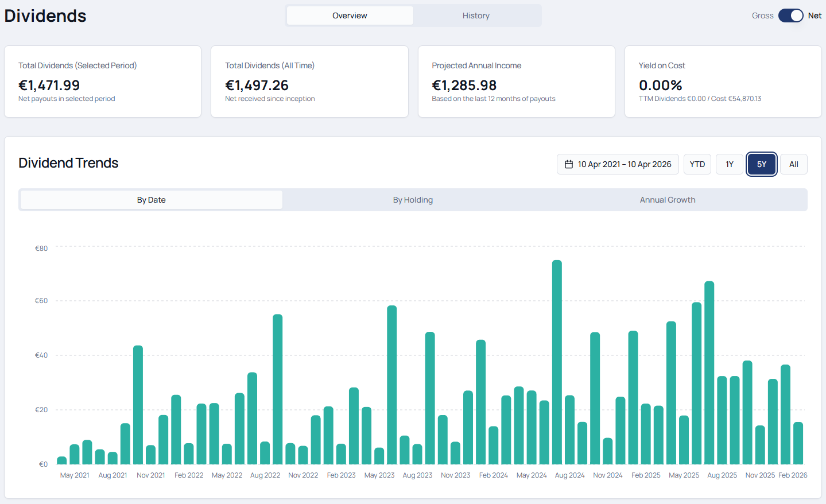Click the last bar, right of Feb 2026
Image resolution: width=826 pixels, height=504 pixels.
click(798, 443)
